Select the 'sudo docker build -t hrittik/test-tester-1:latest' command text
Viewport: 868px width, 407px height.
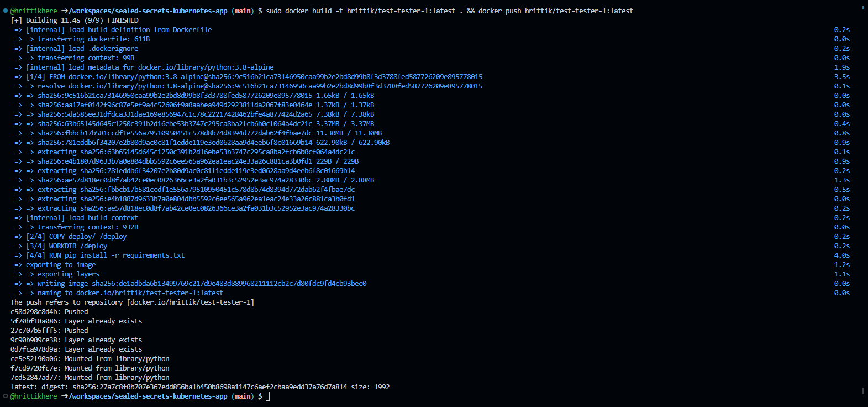tap(361, 11)
